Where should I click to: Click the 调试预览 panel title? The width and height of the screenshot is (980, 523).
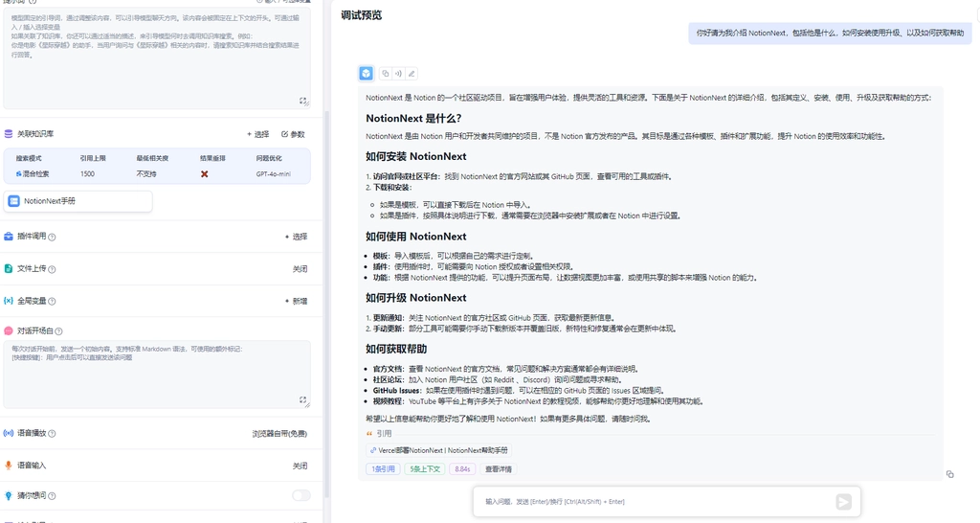point(361,15)
